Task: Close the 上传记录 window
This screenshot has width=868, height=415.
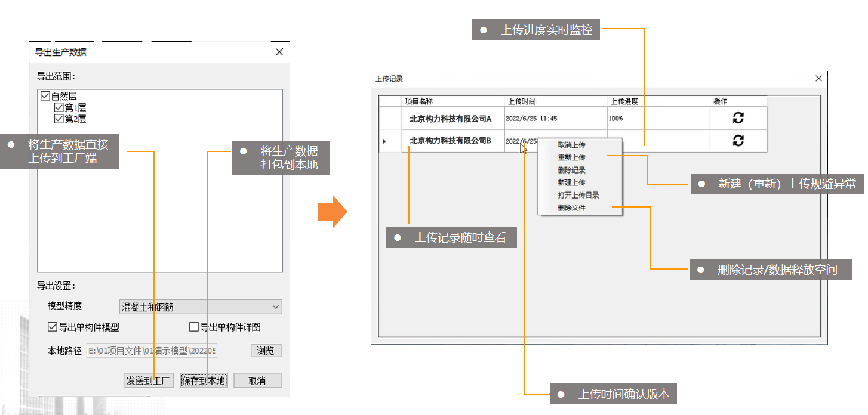Action: (x=818, y=78)
